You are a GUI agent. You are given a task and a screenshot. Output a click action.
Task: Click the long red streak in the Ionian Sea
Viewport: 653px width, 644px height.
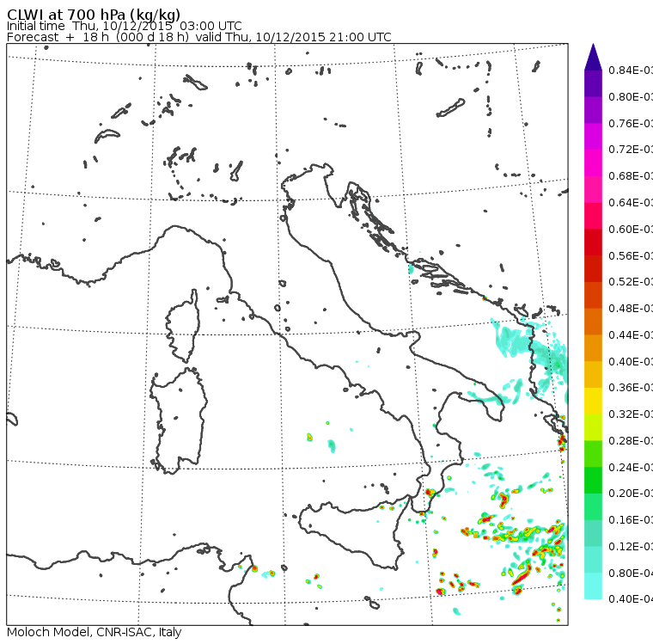coord(522,574)
